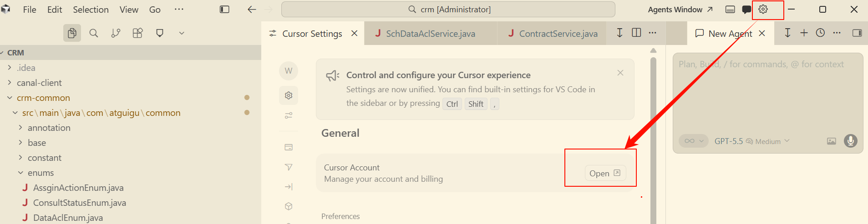
Task: Open the chat bubble icon in title bar
Action: [746, 10]
